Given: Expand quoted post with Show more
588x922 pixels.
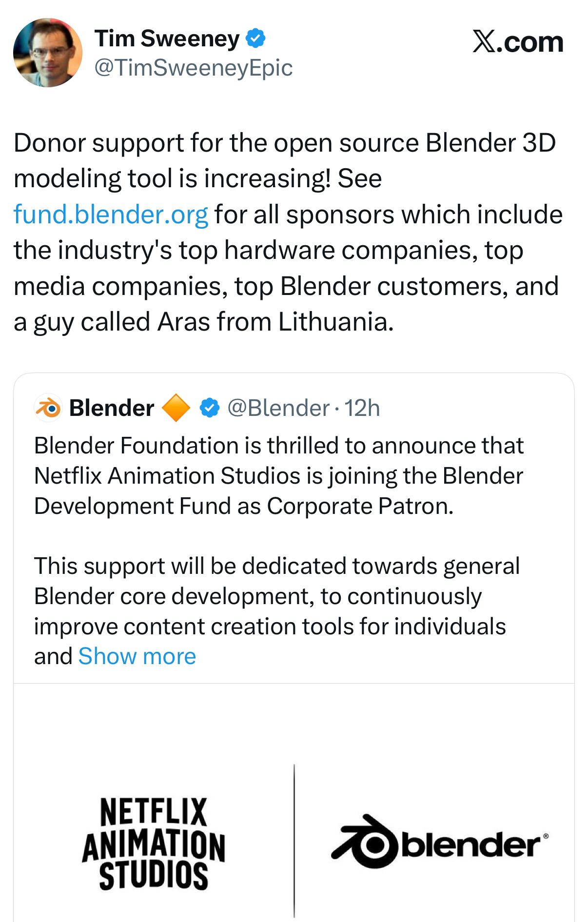Looking at the screenshot, I should click(137, 656).
